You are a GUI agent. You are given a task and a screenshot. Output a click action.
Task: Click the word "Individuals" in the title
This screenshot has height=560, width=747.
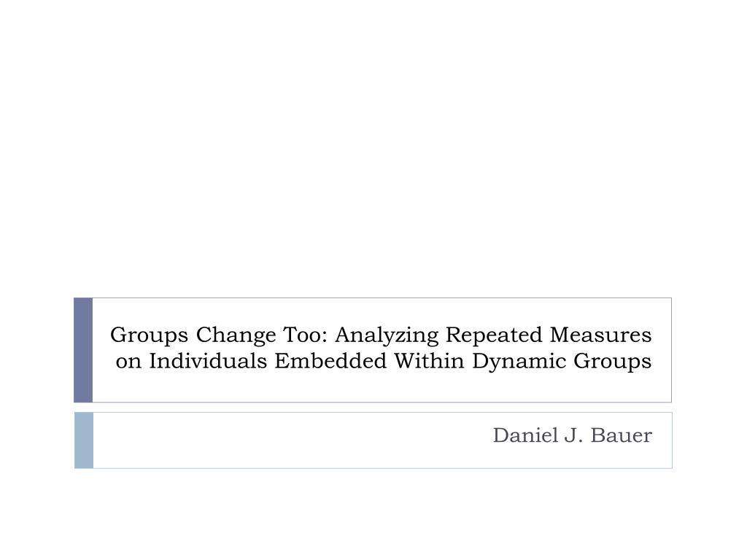208,360
